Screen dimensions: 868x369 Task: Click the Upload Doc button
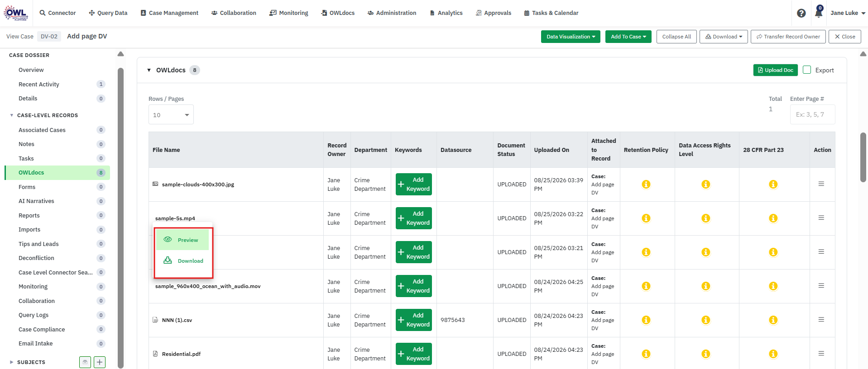[x=776, y=70]
